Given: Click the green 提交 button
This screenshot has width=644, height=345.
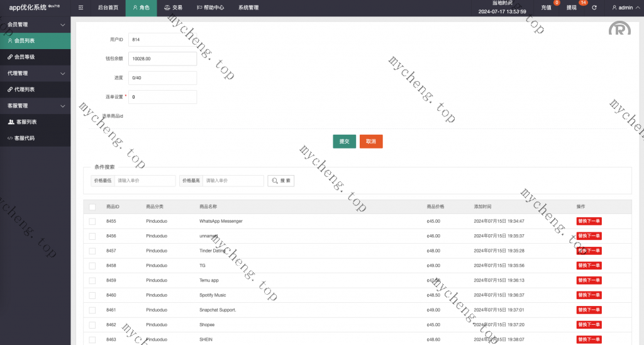Looking at the screenshot, I should [344, 142].
